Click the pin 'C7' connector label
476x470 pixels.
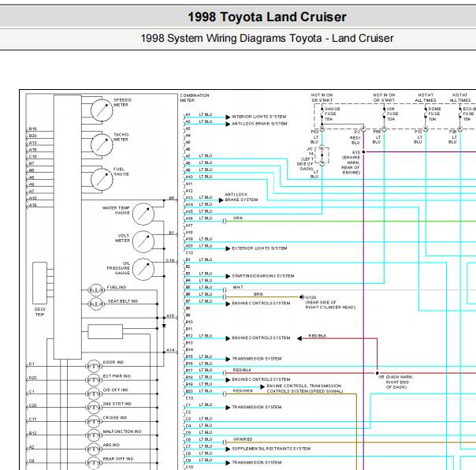tap(188, 446)
